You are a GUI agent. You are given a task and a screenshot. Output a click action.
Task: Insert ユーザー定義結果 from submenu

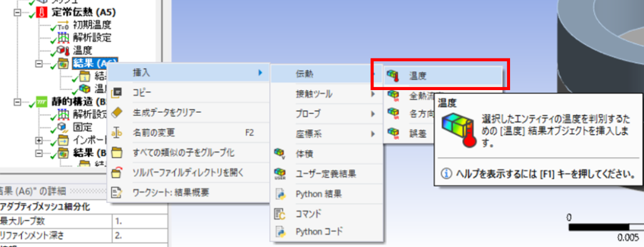click(x=326, y=174)
